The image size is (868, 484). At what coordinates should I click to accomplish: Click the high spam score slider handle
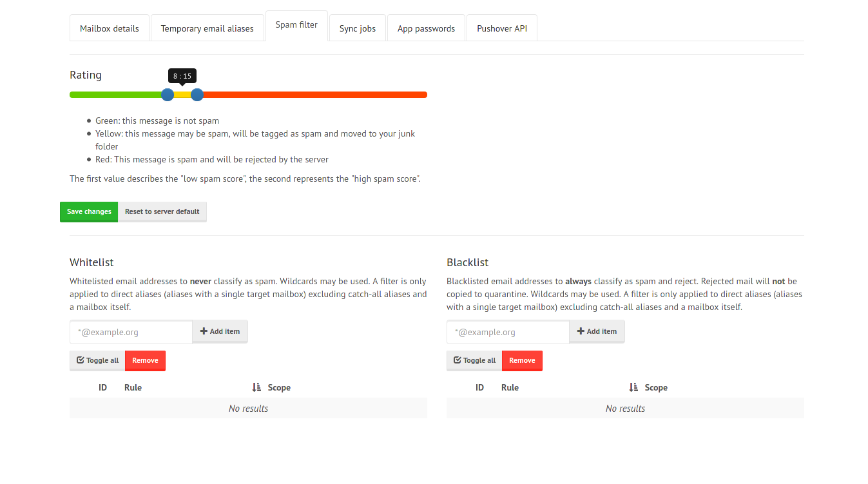tap(197, 95)
